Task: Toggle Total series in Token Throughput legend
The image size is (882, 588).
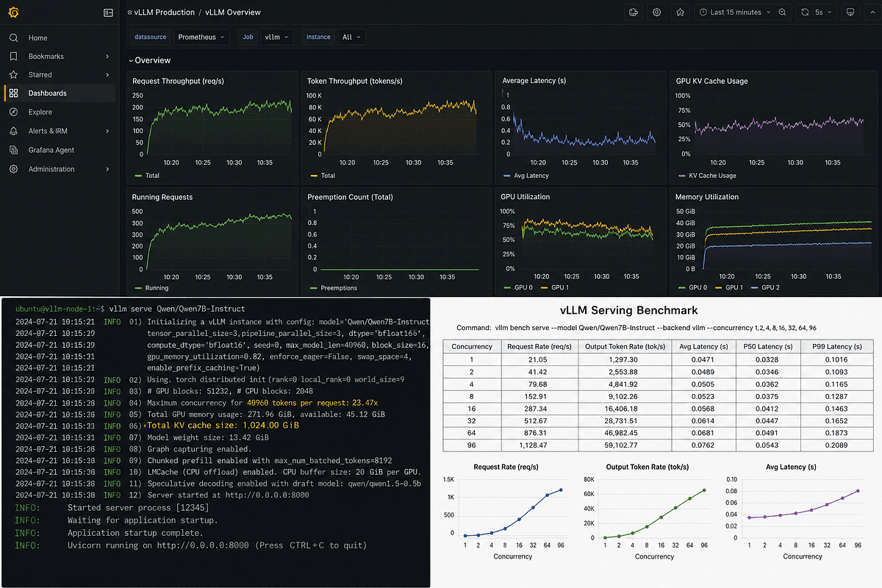Action: pyautogui.click(x=323, y=176)
